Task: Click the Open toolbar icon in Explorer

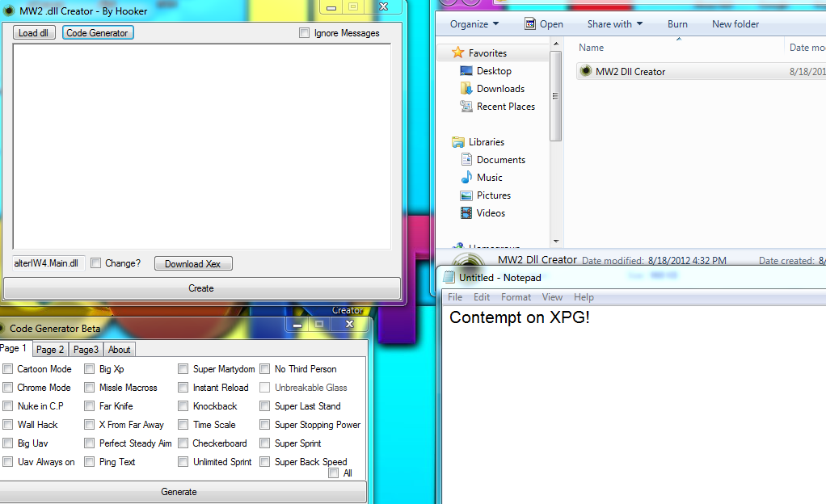Action: pyautogui.click(x=530, y=23)
